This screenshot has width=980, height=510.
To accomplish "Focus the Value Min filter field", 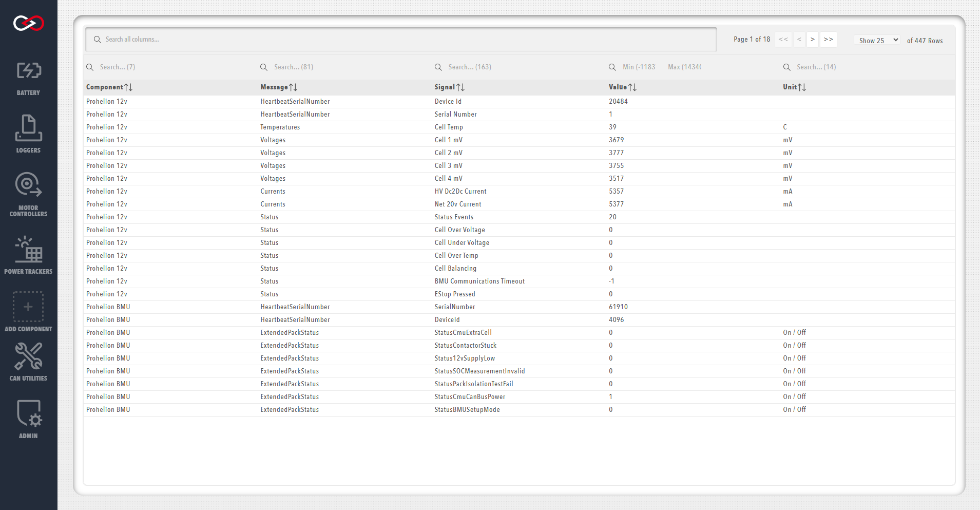I will coord(639,67).
